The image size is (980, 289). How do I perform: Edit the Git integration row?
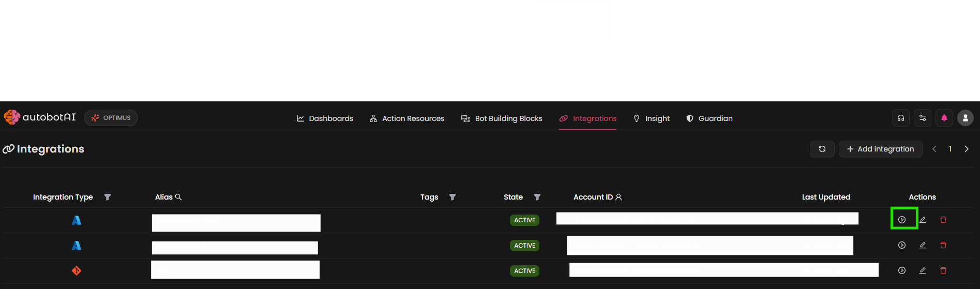pyautogui.click(x=922, y=270)
